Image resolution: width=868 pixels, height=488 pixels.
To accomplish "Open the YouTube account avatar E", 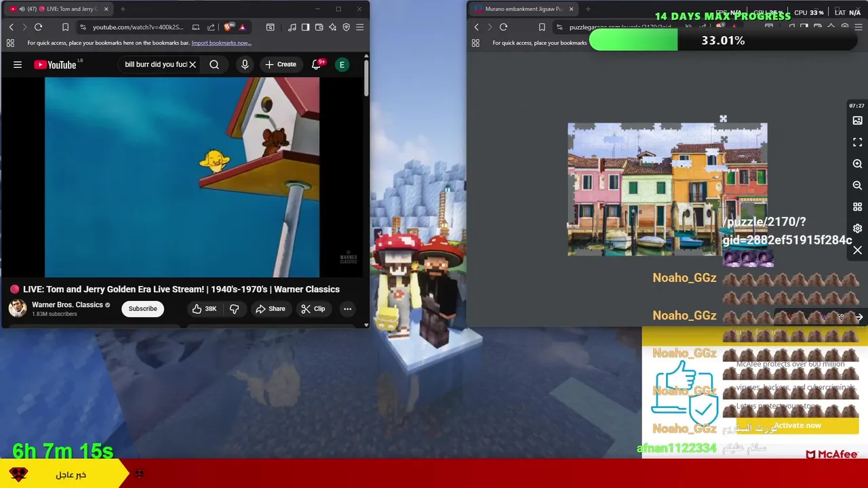I will point(342,64).
